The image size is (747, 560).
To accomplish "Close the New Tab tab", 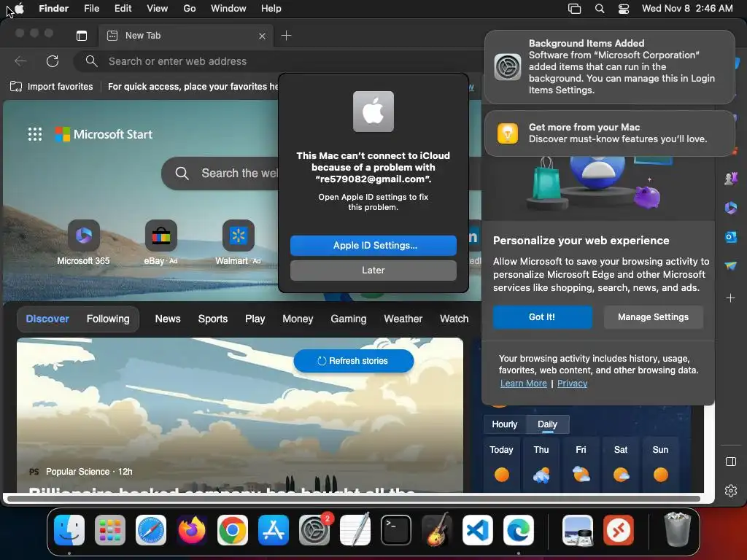I will coord(262,36).
